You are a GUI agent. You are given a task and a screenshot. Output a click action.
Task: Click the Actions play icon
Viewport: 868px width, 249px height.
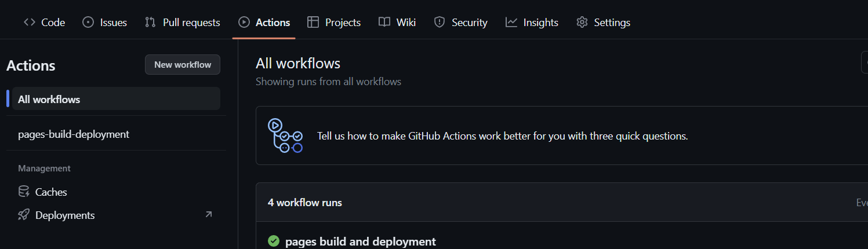pyautogui.click(x=244, y=23)
